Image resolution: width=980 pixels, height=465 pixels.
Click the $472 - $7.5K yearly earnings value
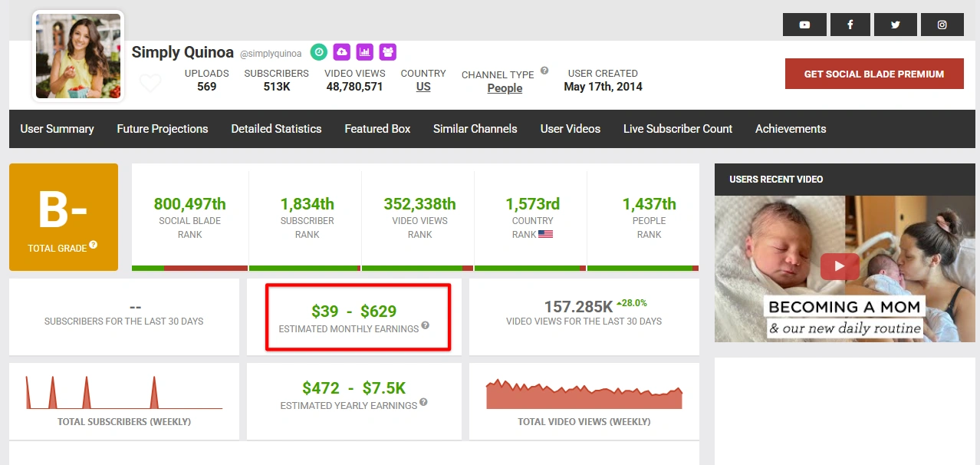click(354, 387)
